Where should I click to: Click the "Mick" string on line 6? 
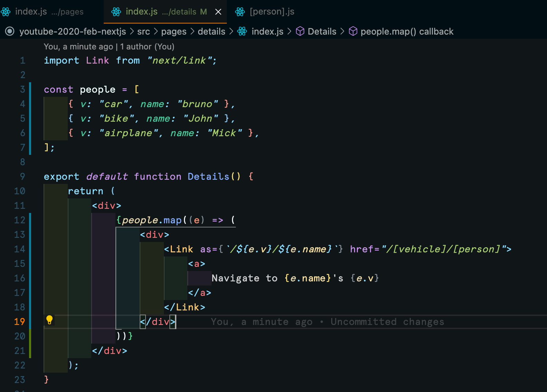[224, 133]
